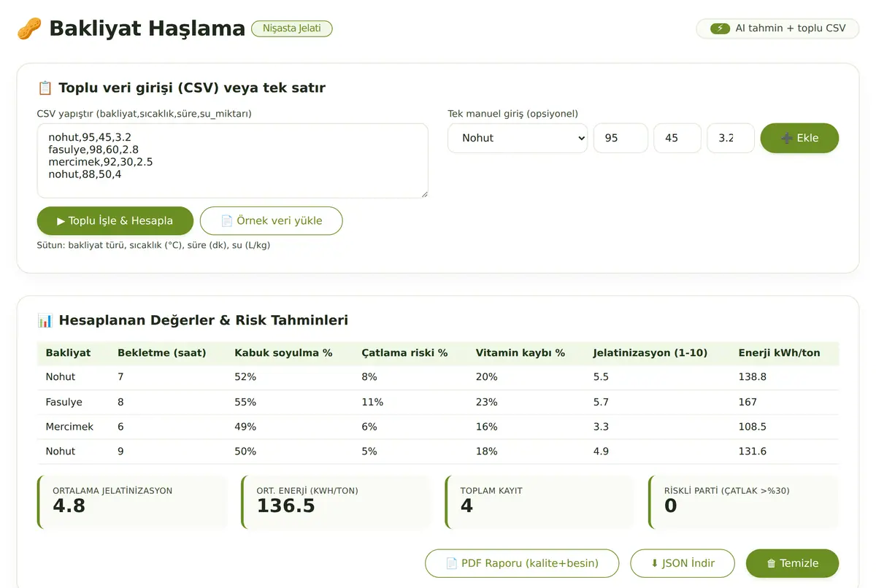Click the energy value 131.6
Viewport: 876px width, 588px height.
tap(753, 452)
